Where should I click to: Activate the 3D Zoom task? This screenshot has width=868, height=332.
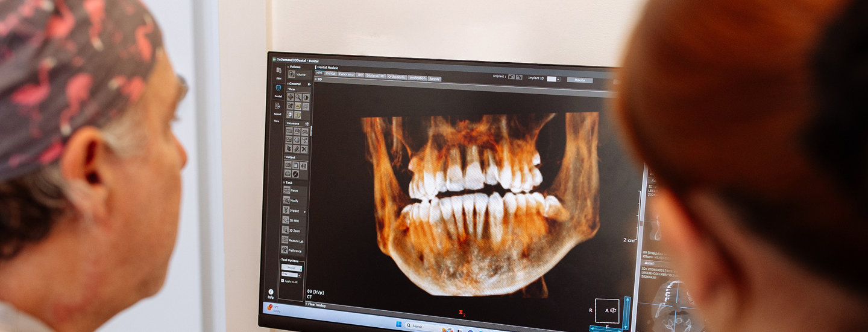tap(294, 231)
